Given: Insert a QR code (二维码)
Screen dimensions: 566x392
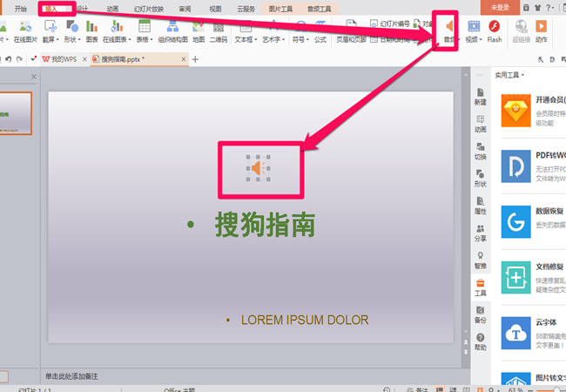Looking at the screenshot, I should 219,31.
